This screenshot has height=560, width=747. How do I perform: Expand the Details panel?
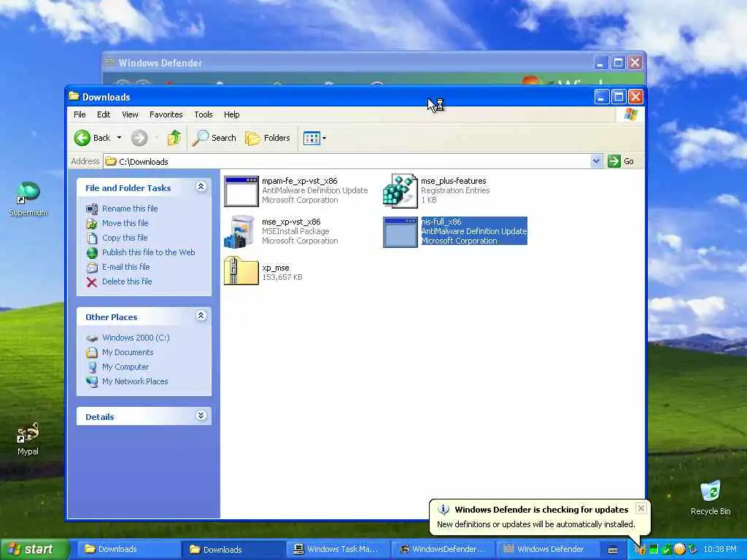point(201,416)
